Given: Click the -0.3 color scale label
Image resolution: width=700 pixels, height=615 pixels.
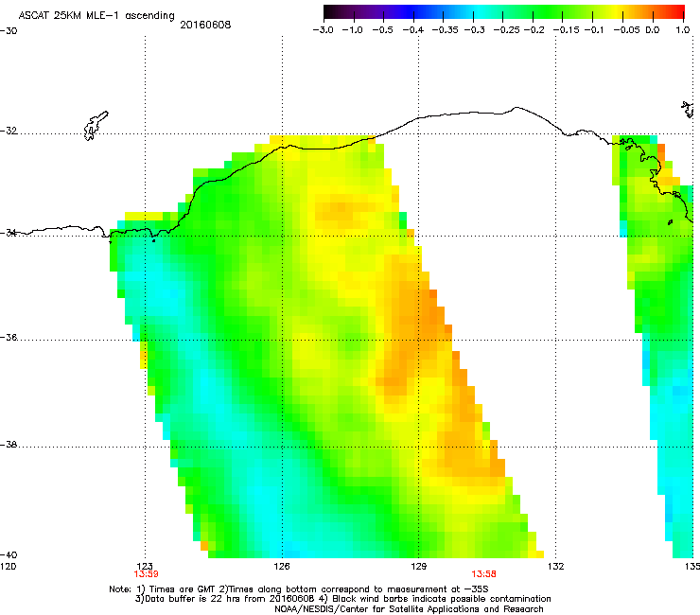Looking at the screenshot, I should (x=474, y=30).
